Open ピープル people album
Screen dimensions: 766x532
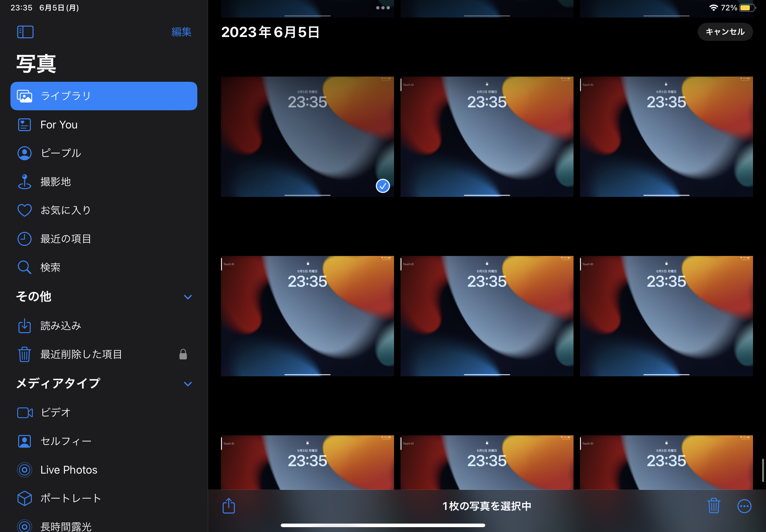[60, 153]
